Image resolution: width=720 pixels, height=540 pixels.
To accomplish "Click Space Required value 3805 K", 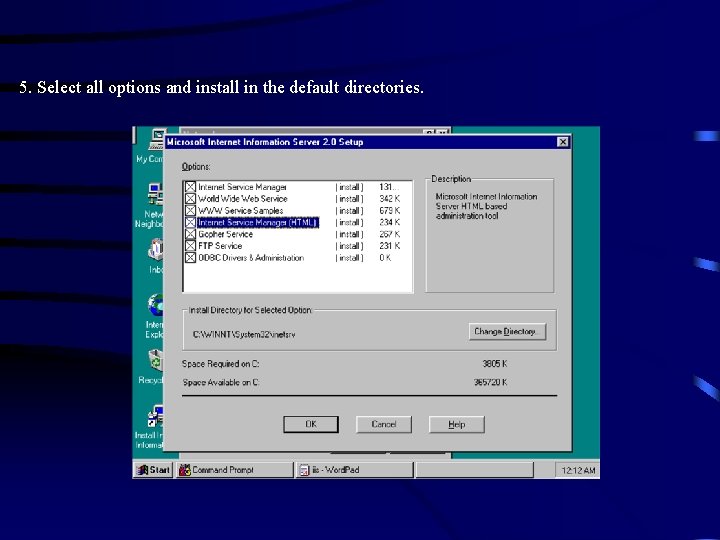I will tap(495, 364).
